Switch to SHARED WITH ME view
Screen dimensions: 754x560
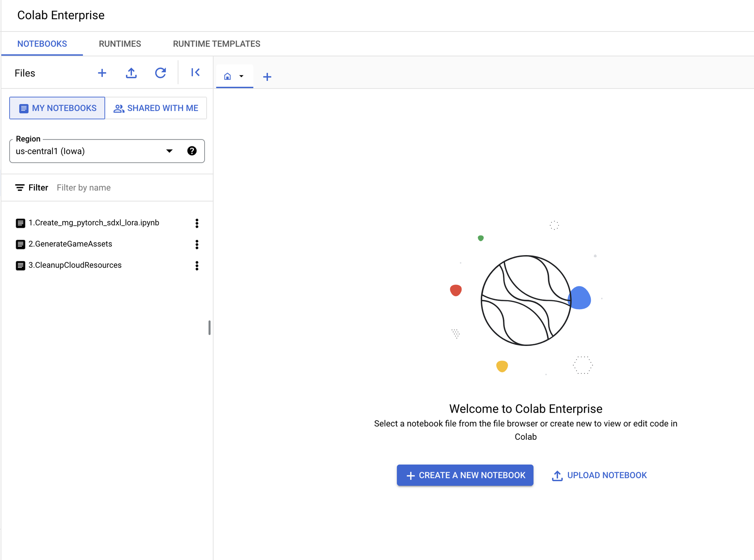(156, 108)
